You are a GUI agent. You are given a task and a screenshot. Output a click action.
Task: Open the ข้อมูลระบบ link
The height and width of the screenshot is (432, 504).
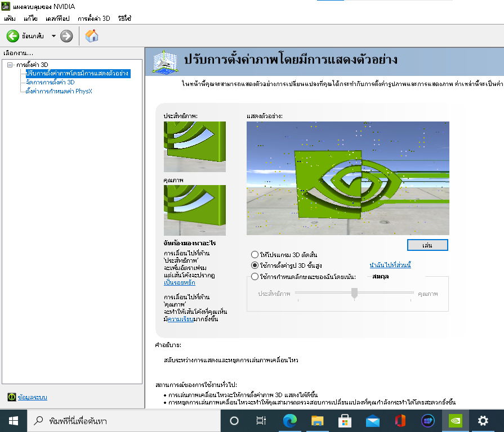33,397
